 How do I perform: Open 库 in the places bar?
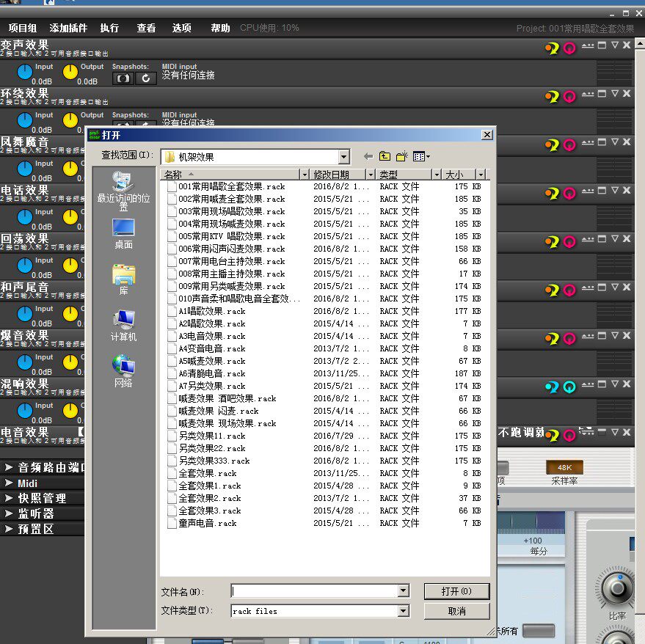click(x=123, y=279)
